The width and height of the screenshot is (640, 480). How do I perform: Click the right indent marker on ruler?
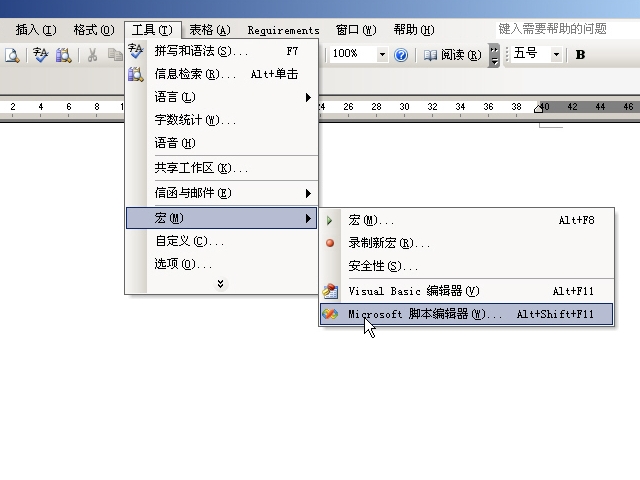pos(538,109)
